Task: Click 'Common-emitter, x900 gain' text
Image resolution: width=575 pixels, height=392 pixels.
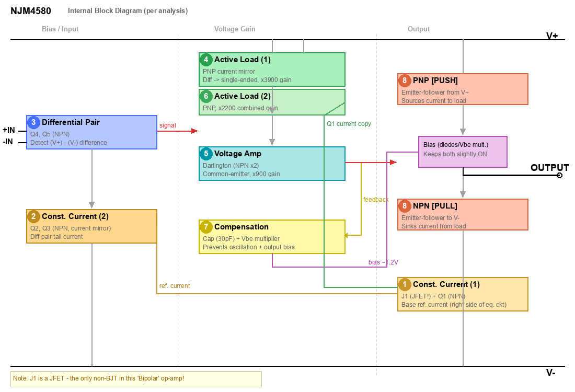Action: 241,174
